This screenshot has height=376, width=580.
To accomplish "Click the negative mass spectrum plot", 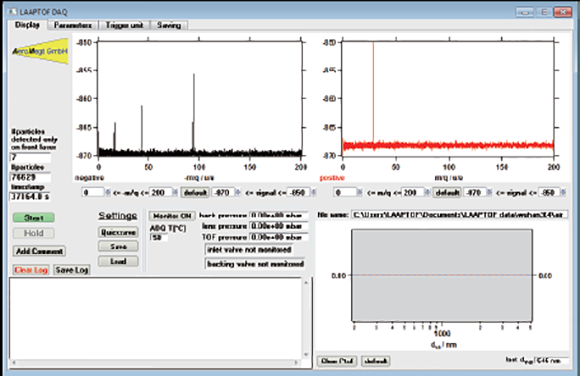I will click(x=200, y=99).
